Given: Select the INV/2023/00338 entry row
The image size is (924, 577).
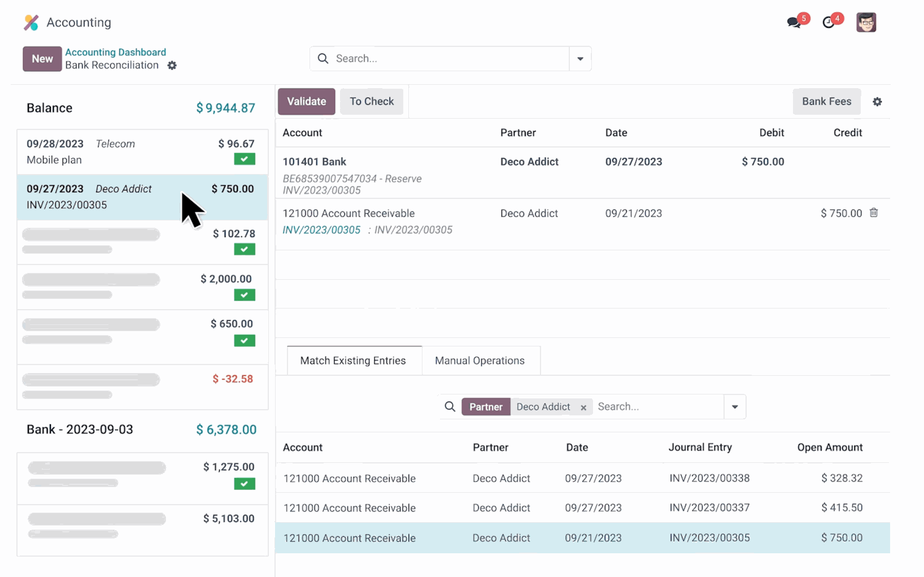Looking at the screenshot, I should [x=582, y=478].
